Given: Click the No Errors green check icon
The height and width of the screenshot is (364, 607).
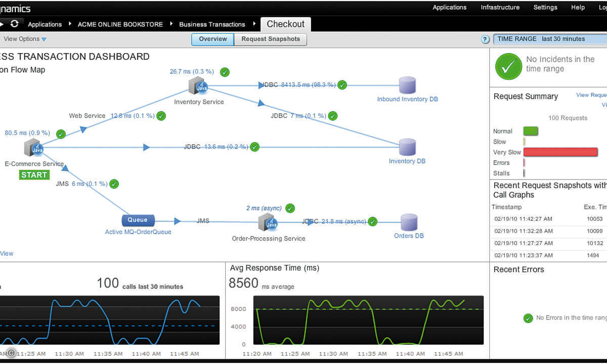Looking at the screenshot, I should [x=528, y=318].
